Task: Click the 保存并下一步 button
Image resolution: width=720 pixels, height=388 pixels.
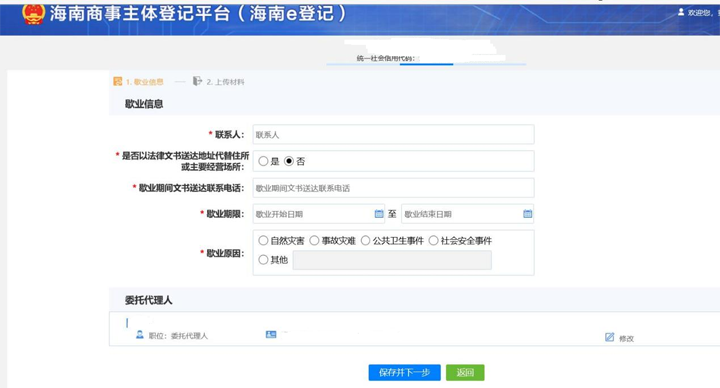Action: tap(405, 372)
